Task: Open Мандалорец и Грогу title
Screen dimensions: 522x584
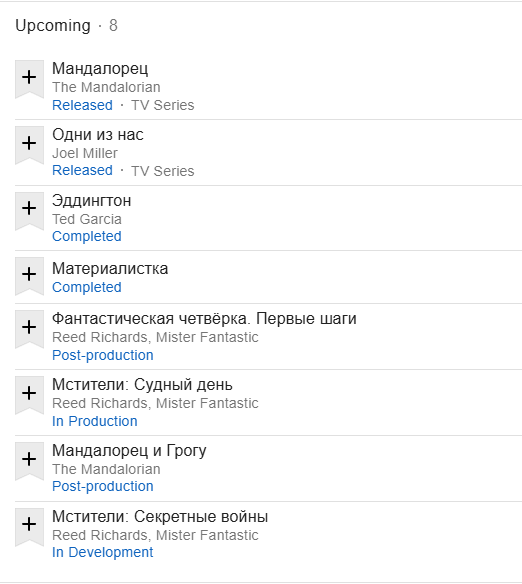Action: tap(129, 451)
